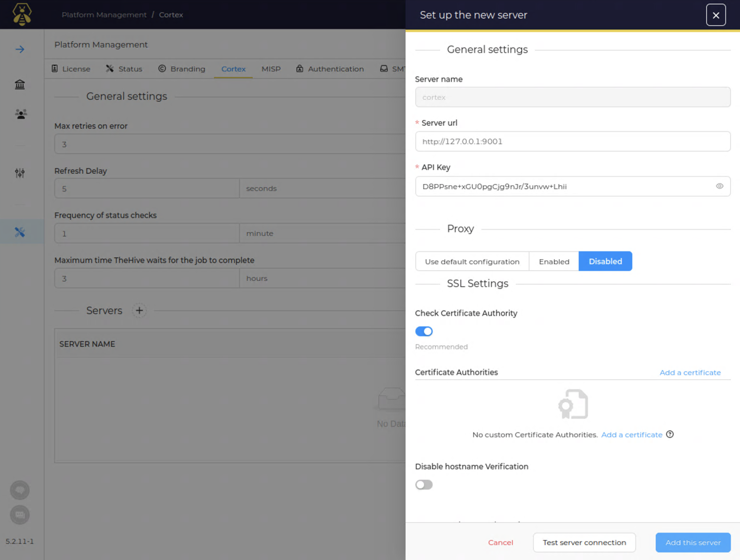Click Add this server
This screenshot has width=740, height=560.
(x=693, y=542)
